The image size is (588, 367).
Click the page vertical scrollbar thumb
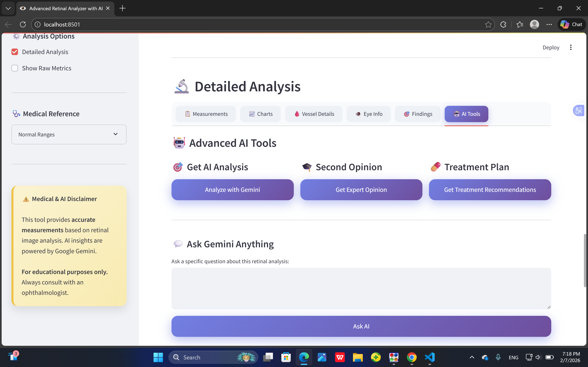coord(585,260)
